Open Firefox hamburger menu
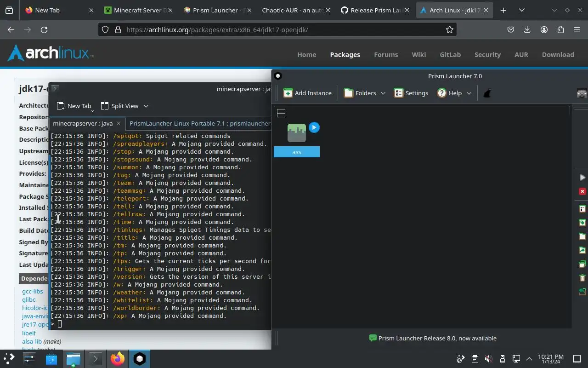588x368 pixels. pos(577,29)
